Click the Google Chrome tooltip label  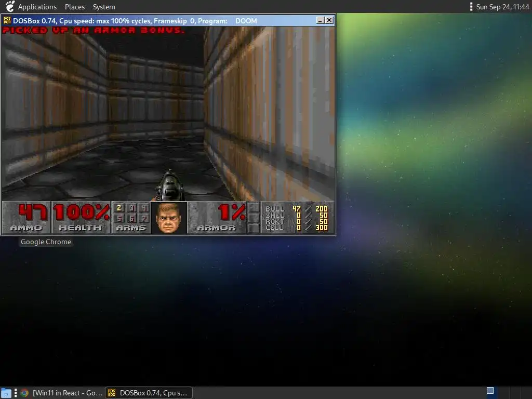click(46, 242)
